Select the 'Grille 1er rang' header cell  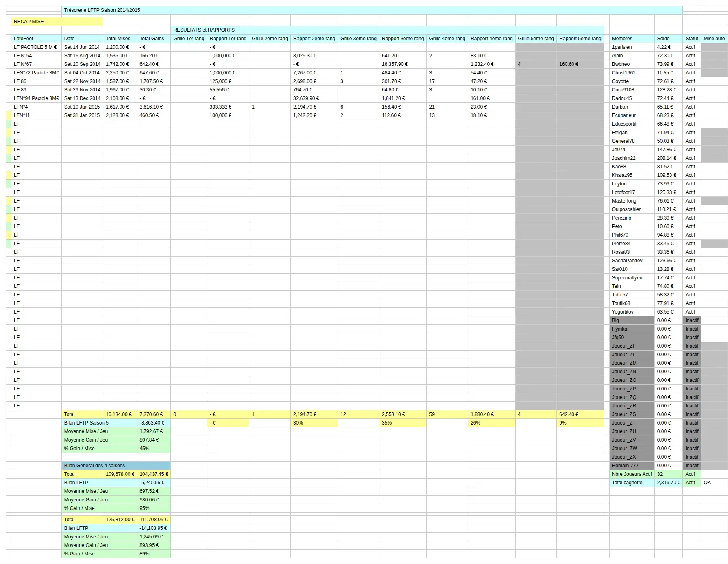point(189,39)
